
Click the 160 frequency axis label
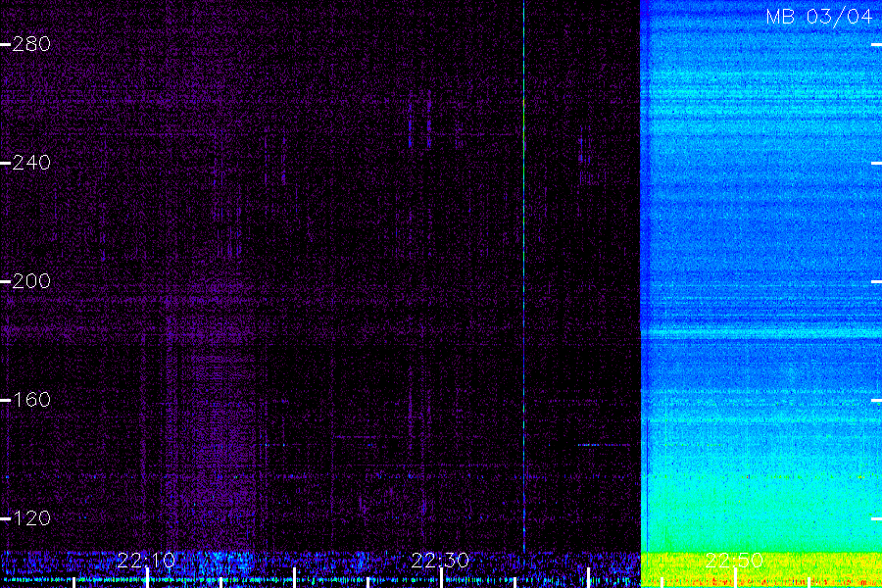click(31, 400)
